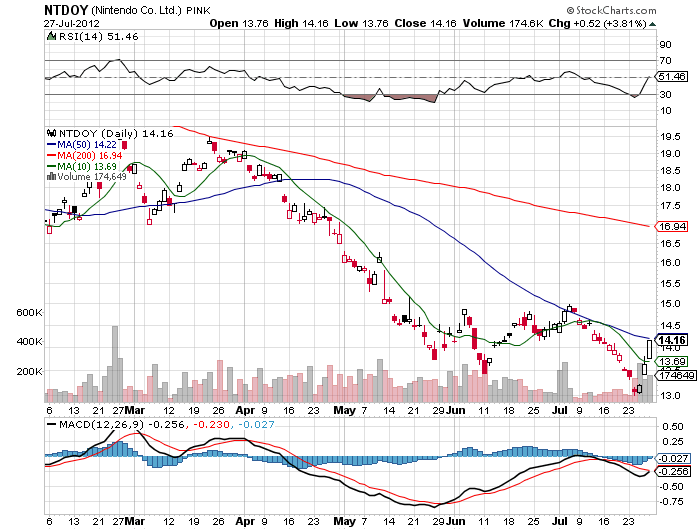700x530 pixels.
Task: Click the 90 label on the RSI axis
Action: [665, 44]
